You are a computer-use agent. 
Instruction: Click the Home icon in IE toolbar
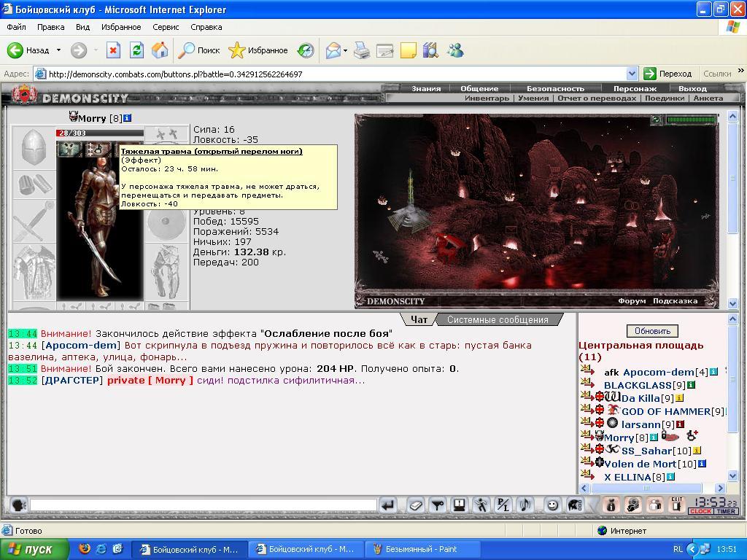point(160,50)
